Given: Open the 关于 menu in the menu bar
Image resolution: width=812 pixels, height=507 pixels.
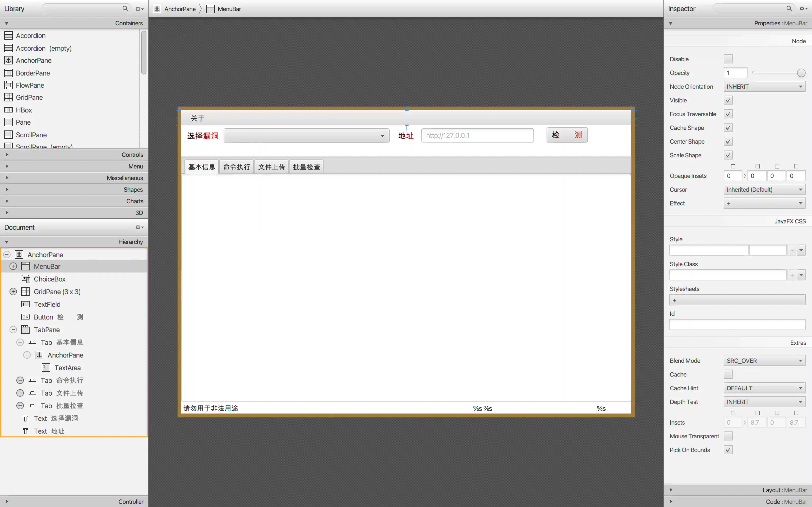Looking at the screenshot, I should tap(197, 118).
